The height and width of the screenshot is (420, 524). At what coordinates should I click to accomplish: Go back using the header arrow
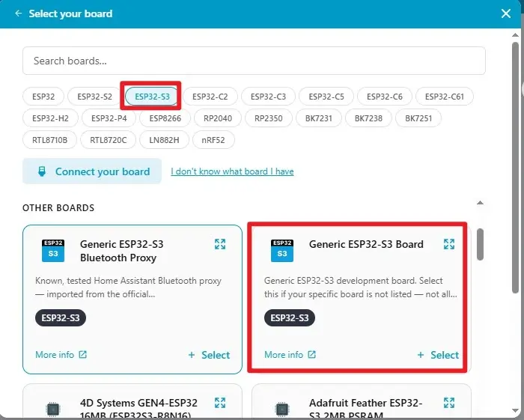19,13
